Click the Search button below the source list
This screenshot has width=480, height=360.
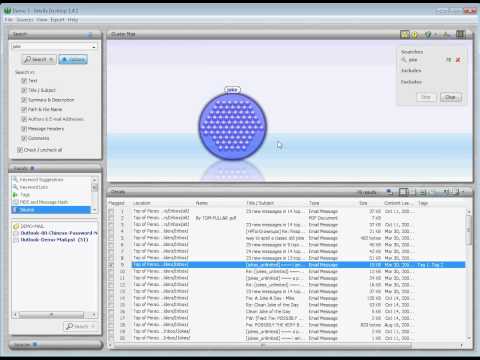[80, 326]
